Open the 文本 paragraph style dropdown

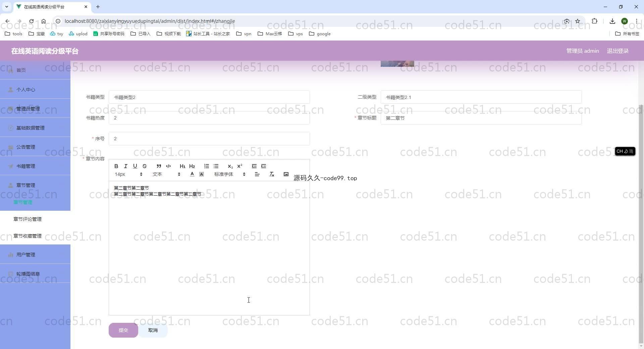pyautogui.click(x=166, y=174)
